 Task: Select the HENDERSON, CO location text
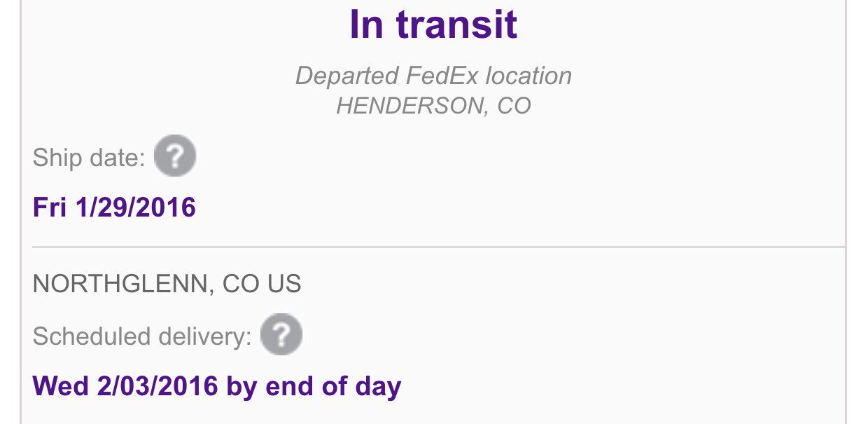433,106
